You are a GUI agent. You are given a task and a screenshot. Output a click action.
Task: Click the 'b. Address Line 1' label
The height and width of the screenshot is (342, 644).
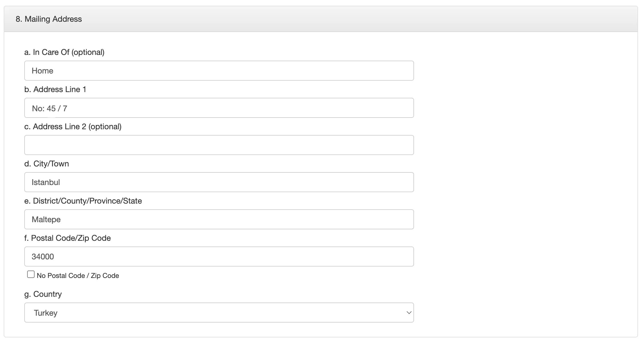point(55,90)
